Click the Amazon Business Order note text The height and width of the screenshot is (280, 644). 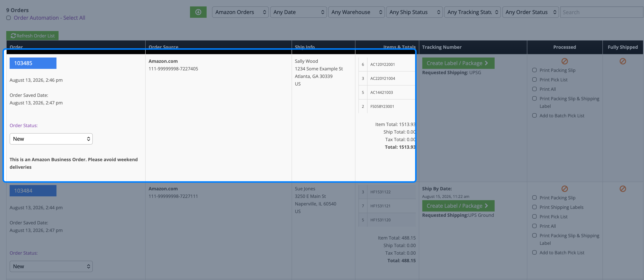point(73,163)
